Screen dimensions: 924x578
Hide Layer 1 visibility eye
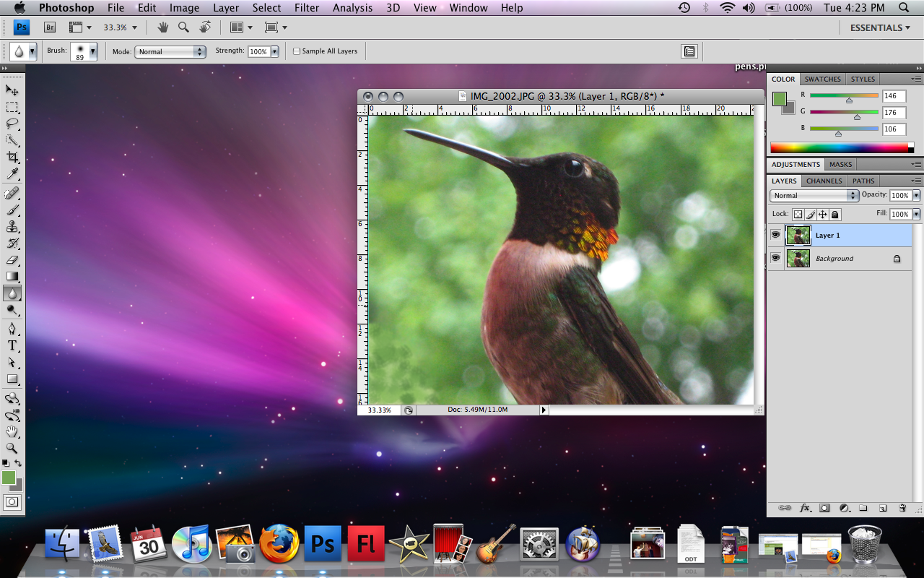click(x=775, y=235)
